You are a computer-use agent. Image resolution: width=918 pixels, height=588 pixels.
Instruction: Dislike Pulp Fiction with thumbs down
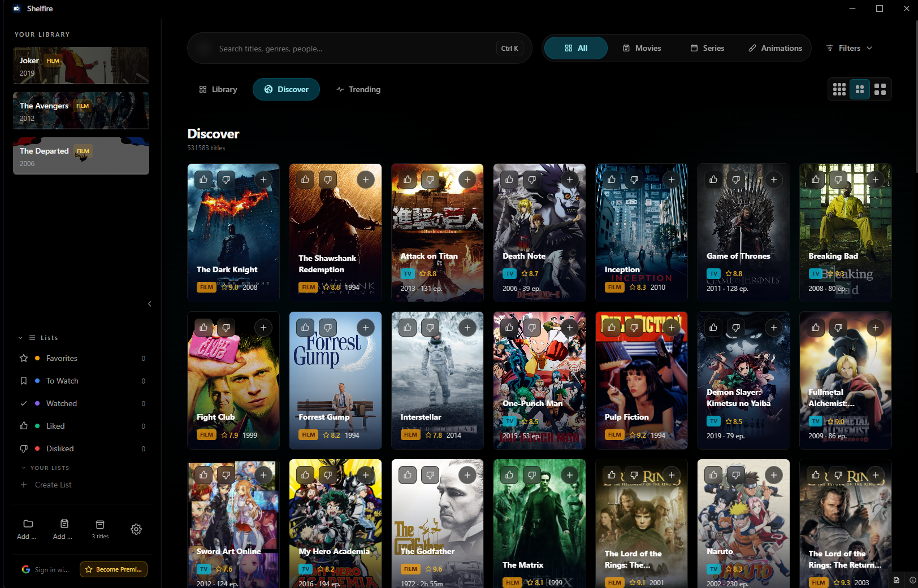[x=634, y=328]
